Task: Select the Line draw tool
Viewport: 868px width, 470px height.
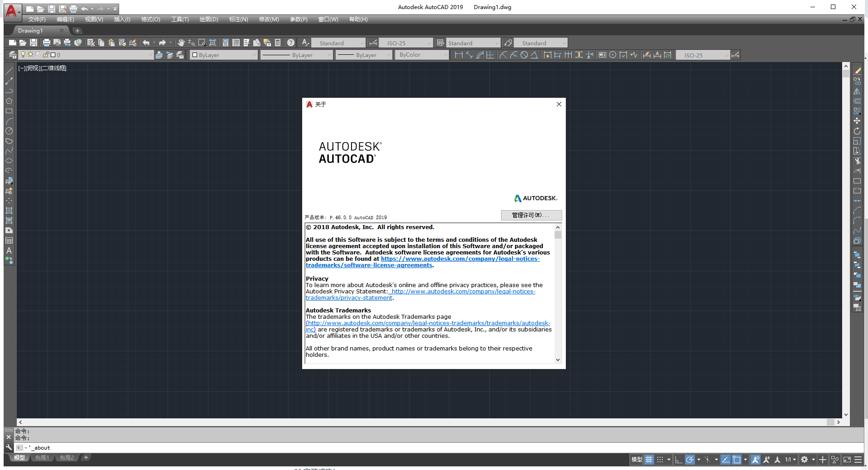Action: point(9,71)
